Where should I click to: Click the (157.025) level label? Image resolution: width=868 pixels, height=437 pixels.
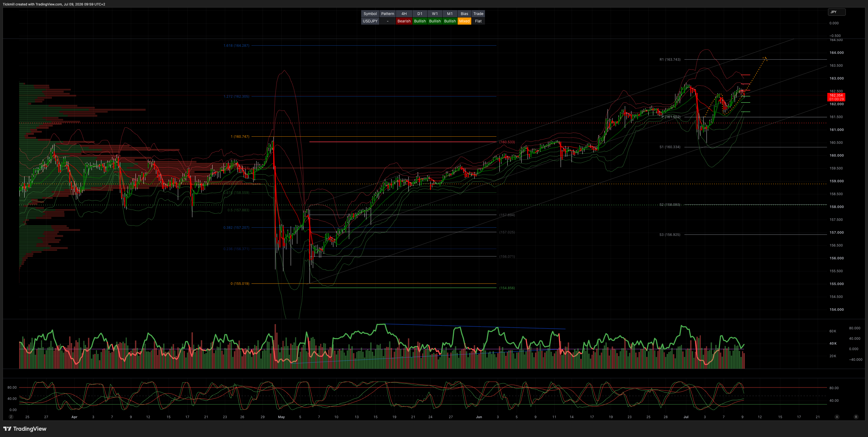click(507, 232)
